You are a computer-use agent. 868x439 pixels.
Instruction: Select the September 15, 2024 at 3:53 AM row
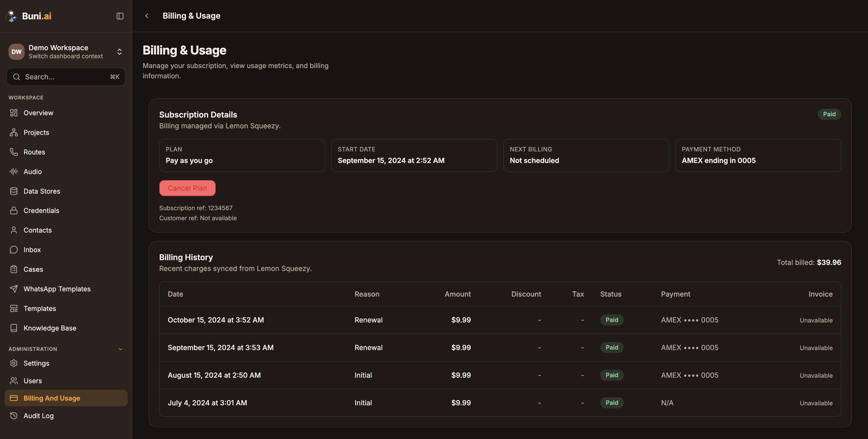click(x=500, y=348)
